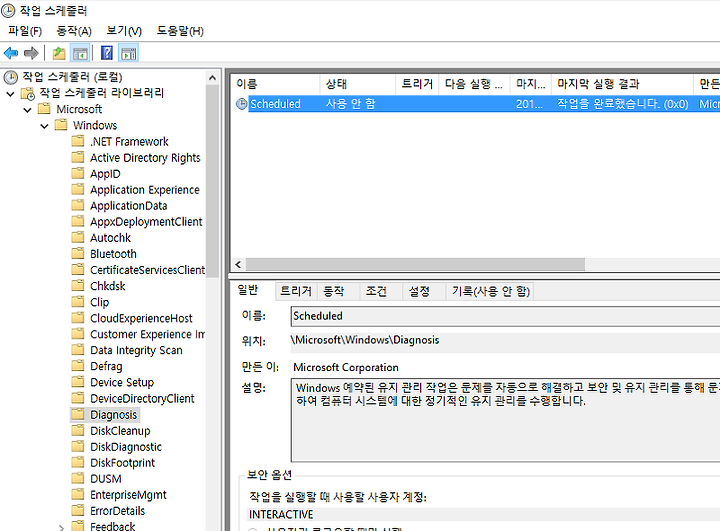Screen dimensions: 720x531
Task: Select Device Setup folder
Action: pyautogui.click(x=122, y=383)
